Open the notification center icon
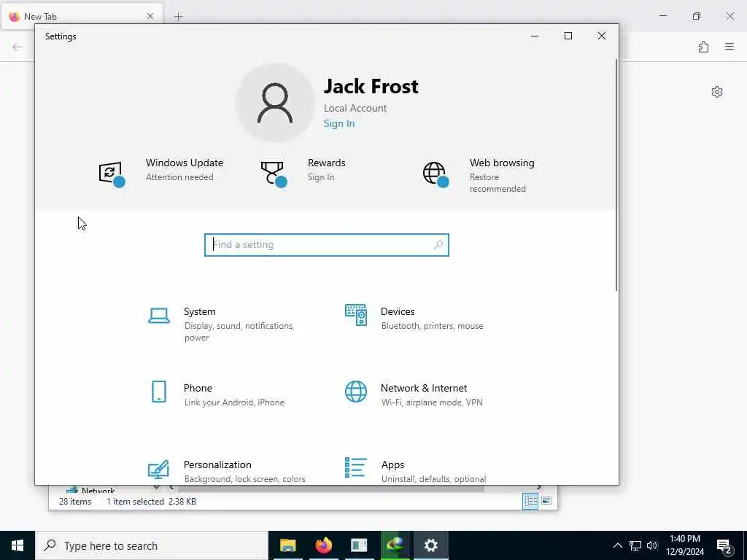 [724, 546]
